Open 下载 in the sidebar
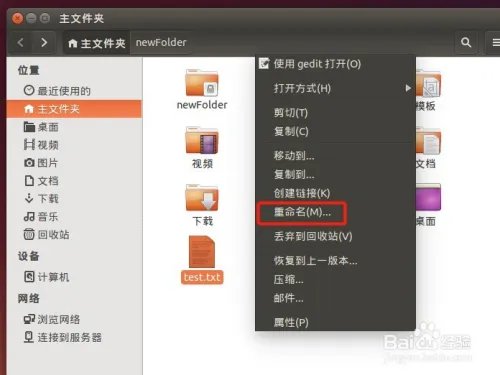Screen dimensions: 500x375 [41, 199]
